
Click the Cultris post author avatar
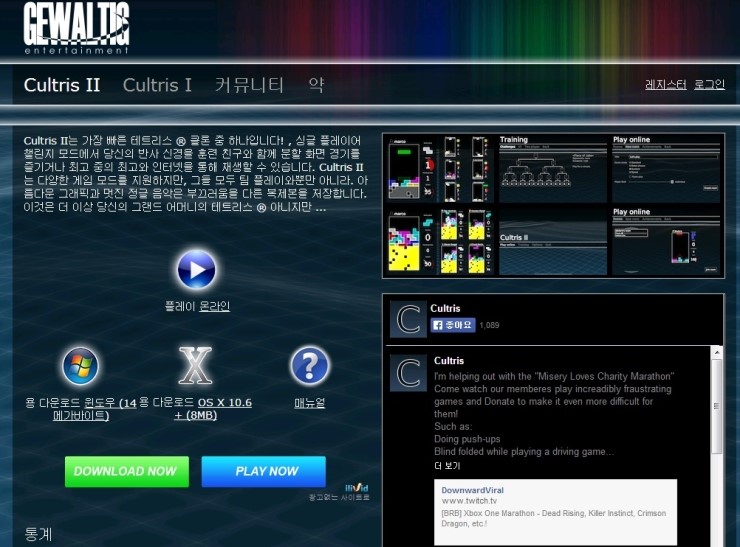(408, 373)
